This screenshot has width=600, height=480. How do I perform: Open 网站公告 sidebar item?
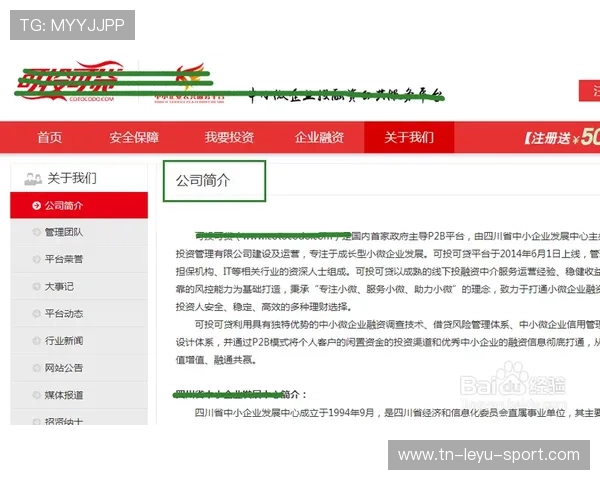pyautogui.click(x=79, y=368)
